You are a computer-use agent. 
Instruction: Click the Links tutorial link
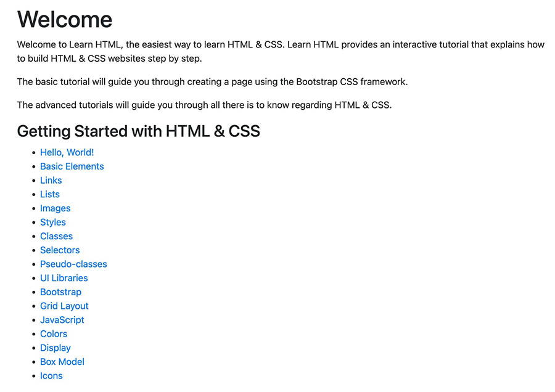coord(51,181)
